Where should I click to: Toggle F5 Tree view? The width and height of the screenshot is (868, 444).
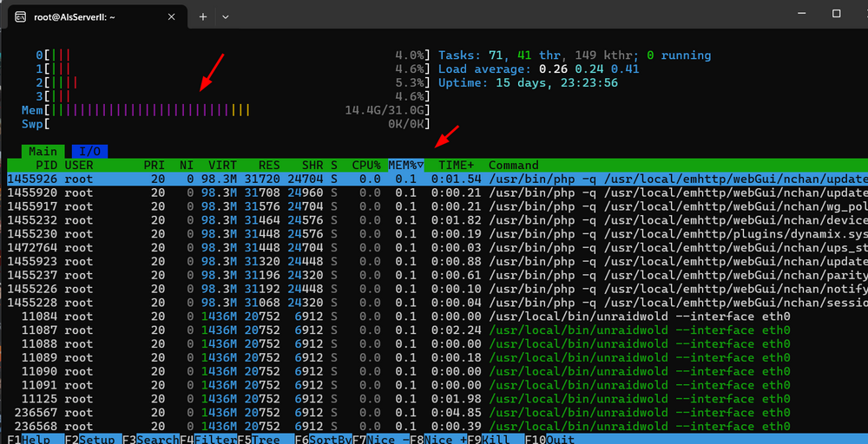point(265,440)
